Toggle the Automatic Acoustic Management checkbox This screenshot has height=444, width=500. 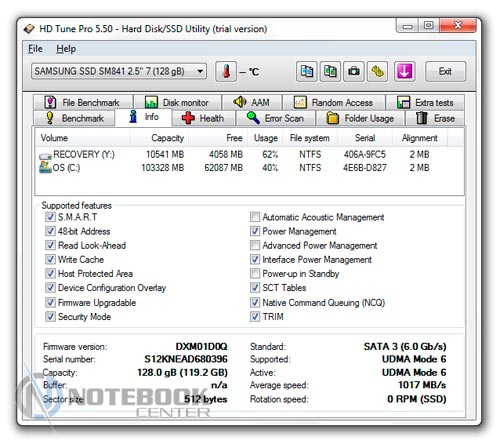(255, 217)
